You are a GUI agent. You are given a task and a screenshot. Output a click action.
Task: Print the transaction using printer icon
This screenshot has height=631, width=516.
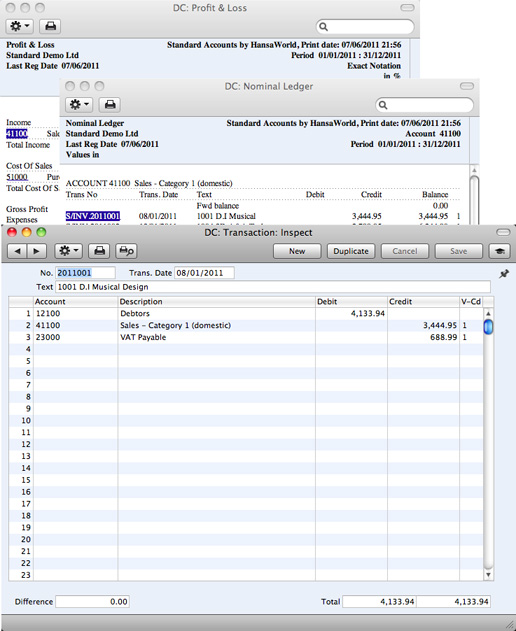[99, 251]
